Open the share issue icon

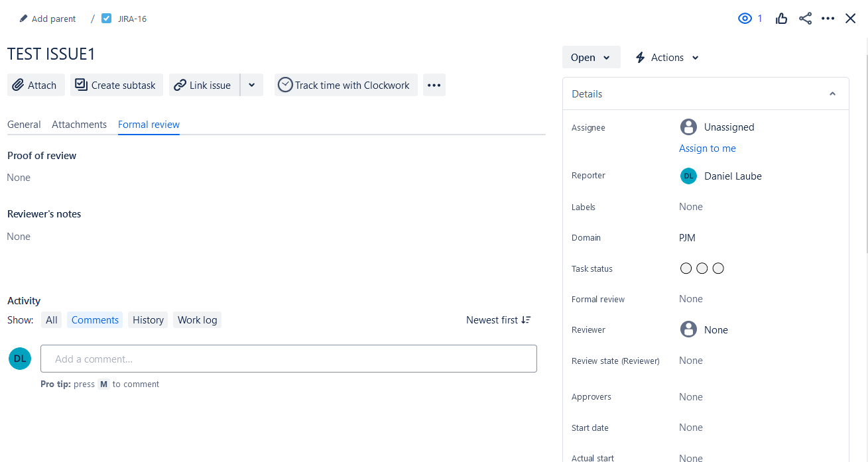point(805,18)
